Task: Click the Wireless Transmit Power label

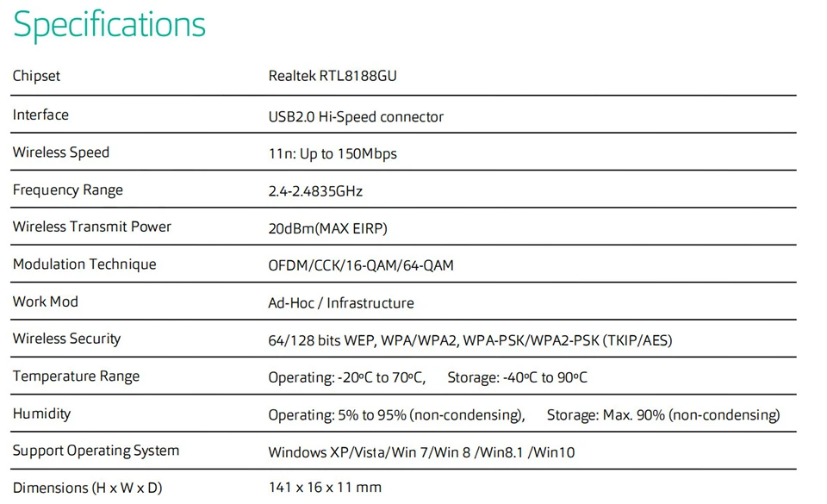Action: pos(92,227)
